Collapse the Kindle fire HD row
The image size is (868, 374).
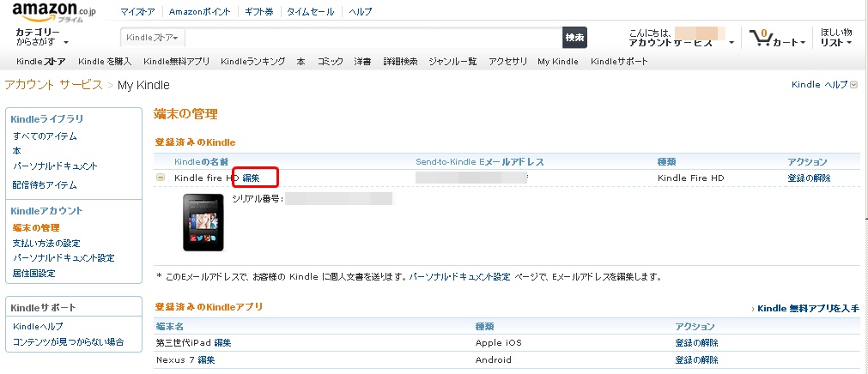click(x=161, y=178)
